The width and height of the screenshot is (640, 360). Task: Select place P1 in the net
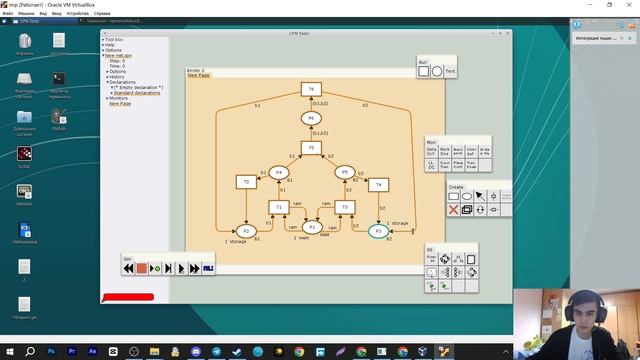312,227
